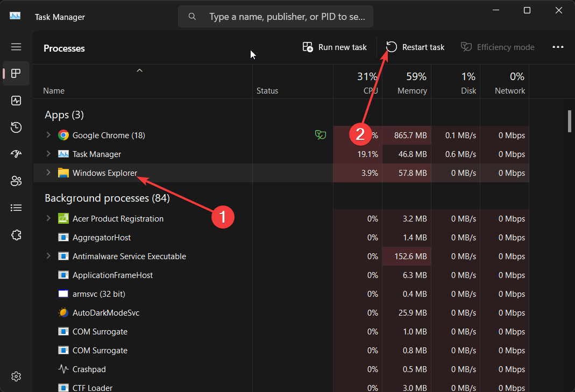Click the AggregatorHost process icon
The width and height of the screenshot is (575, 392).
[x=63, y=238]
